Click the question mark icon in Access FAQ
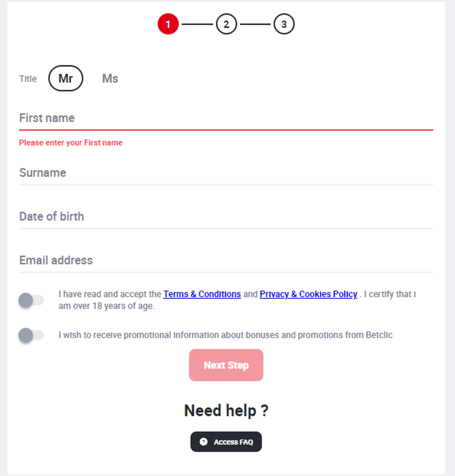The height and width of the screenshot is (476, 455). [204, 442]
